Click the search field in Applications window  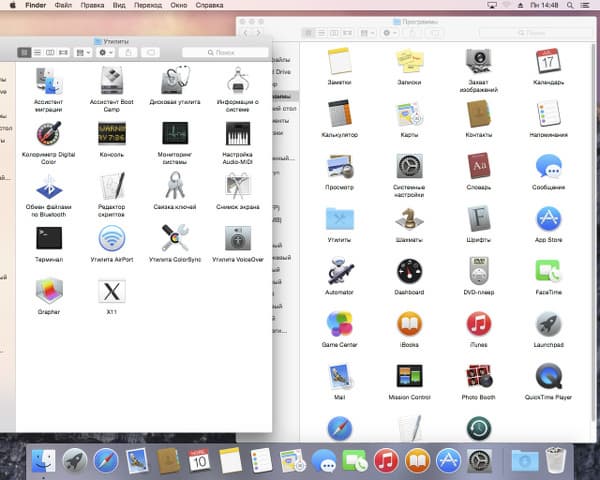(x=536, y=33)
